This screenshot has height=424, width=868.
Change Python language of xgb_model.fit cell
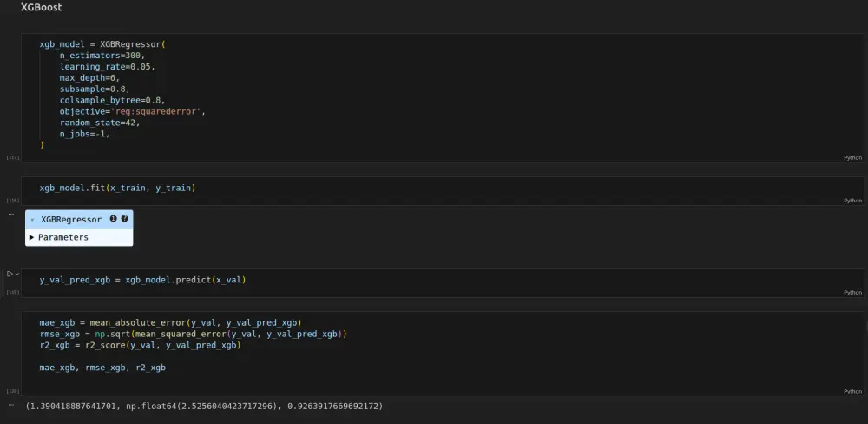coord(852,200)
